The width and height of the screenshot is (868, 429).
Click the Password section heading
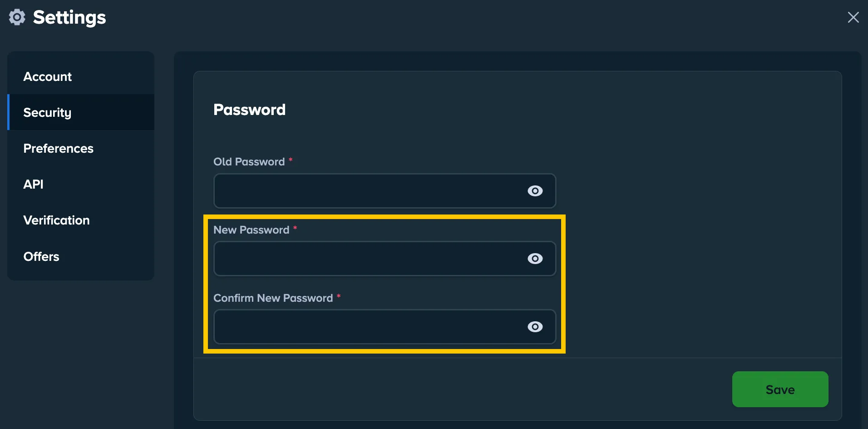click(249, 110)
